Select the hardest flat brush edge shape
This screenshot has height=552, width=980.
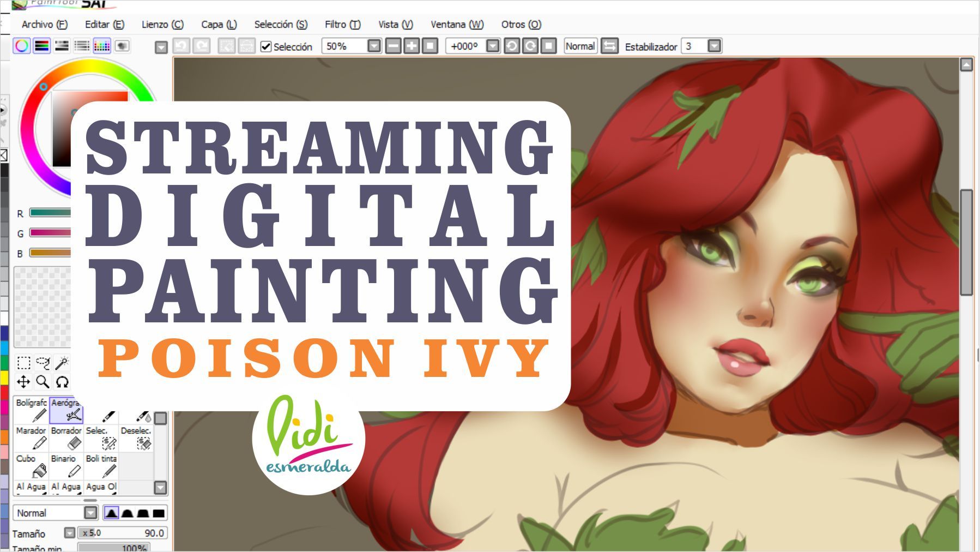tap(159, 513)
